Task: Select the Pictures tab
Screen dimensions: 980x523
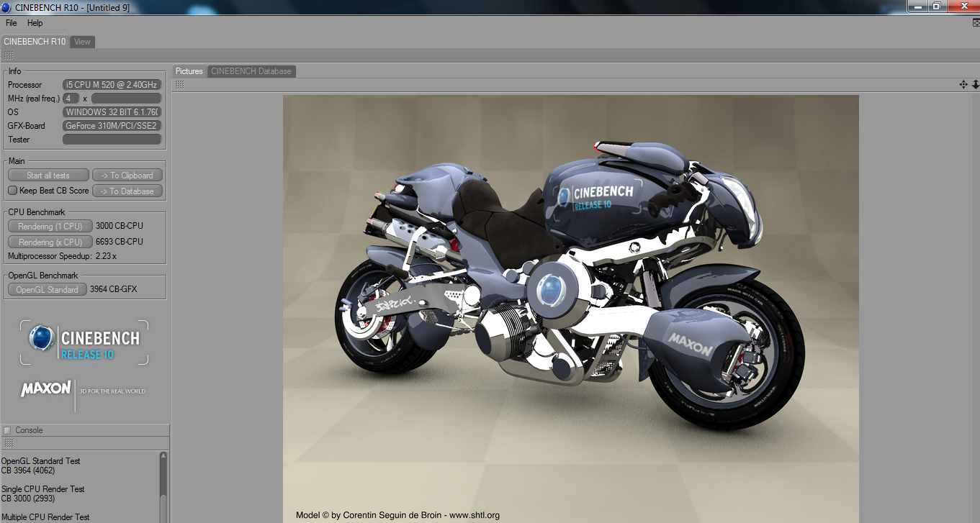Action: pyautogui.click(x=189, y=71)
